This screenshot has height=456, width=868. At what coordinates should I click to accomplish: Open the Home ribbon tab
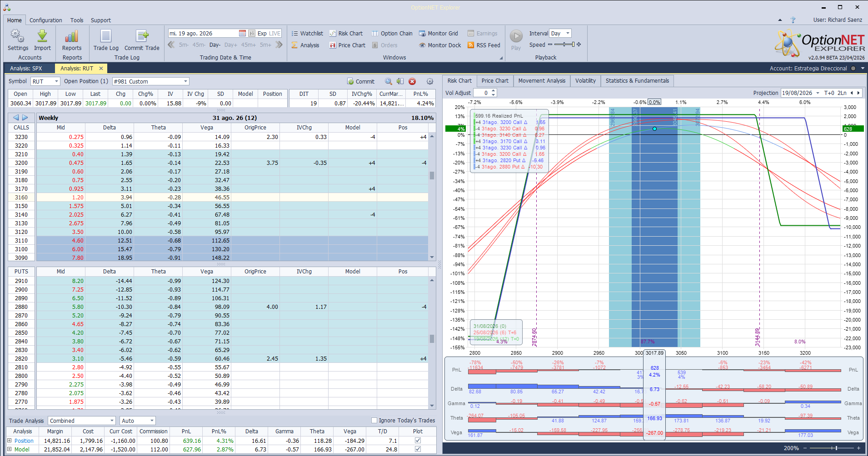tap(15, 20)
